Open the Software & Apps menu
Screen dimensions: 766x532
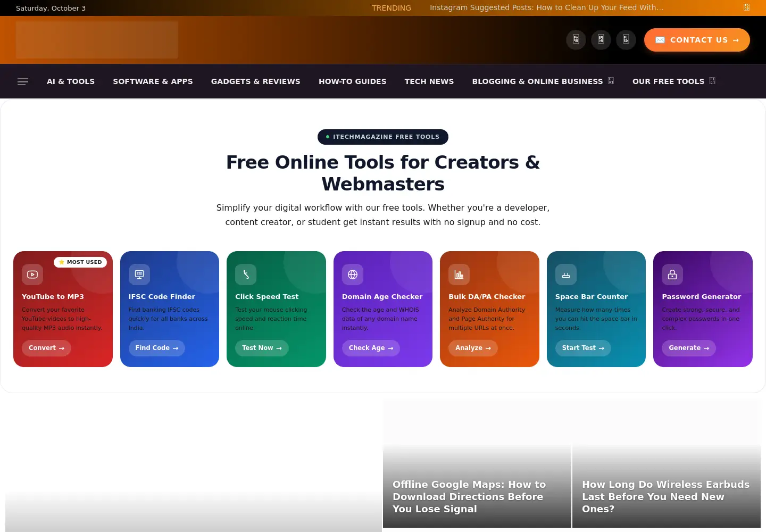[153, 81]
